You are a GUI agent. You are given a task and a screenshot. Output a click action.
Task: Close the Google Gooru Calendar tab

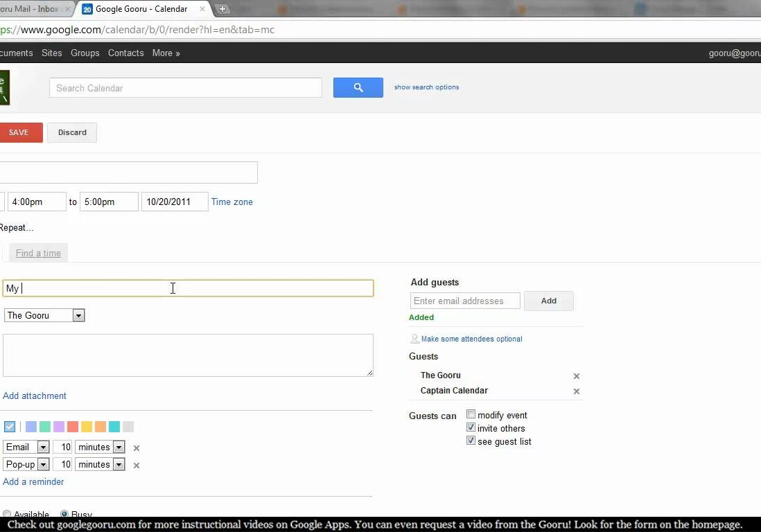202,9
